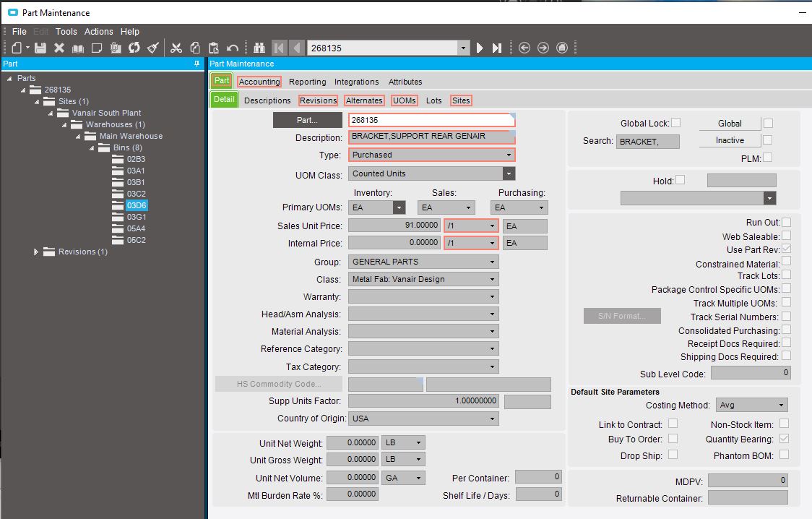Viewport: 812px width, 519px height.
Task: Toggle the Track Lots checkbox
Action: tap(786, 275)
